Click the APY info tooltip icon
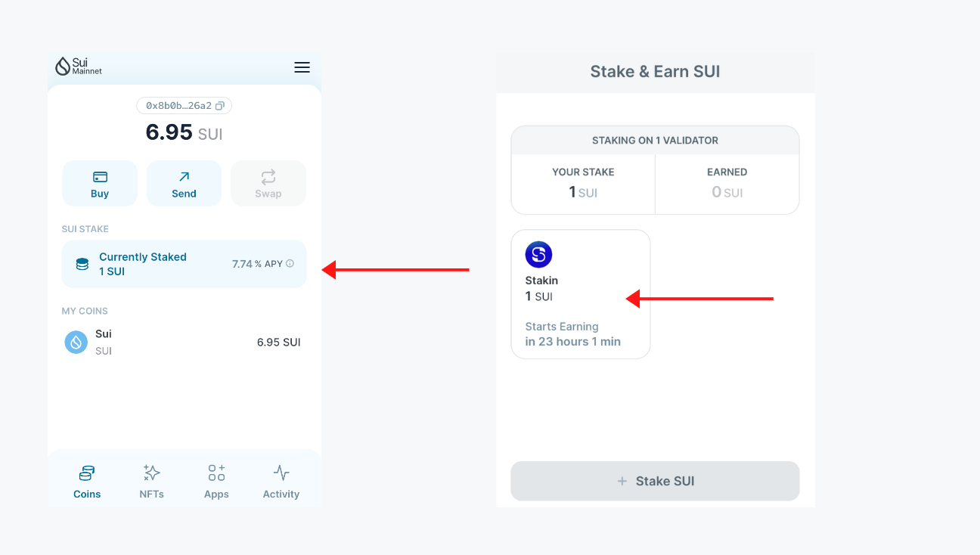Screen dimensions: 980x555 point(291,263)
